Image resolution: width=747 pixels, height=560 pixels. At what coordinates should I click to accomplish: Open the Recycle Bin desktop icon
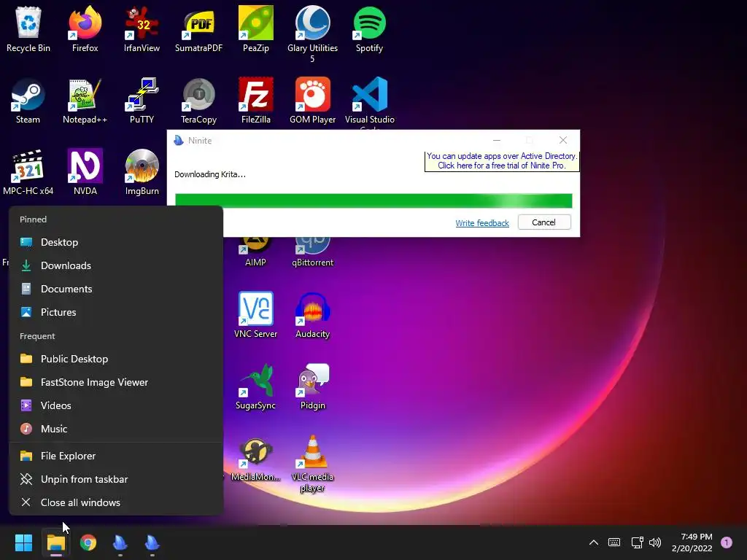28,29
